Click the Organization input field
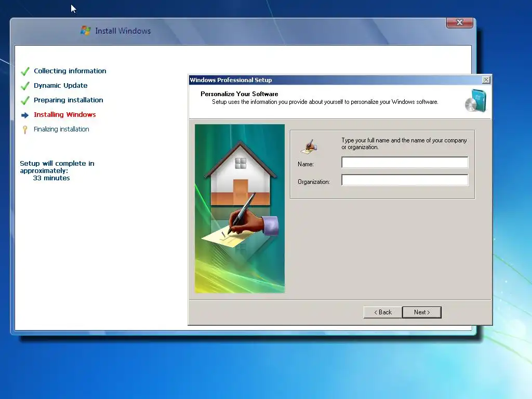The image size is (532, 399). tap(404, 180)
